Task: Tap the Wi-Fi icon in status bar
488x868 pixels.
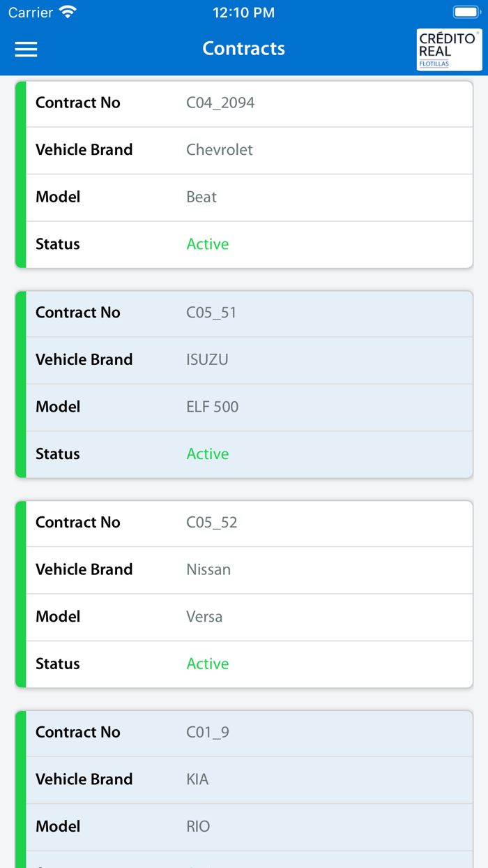Action: (68, 13)
